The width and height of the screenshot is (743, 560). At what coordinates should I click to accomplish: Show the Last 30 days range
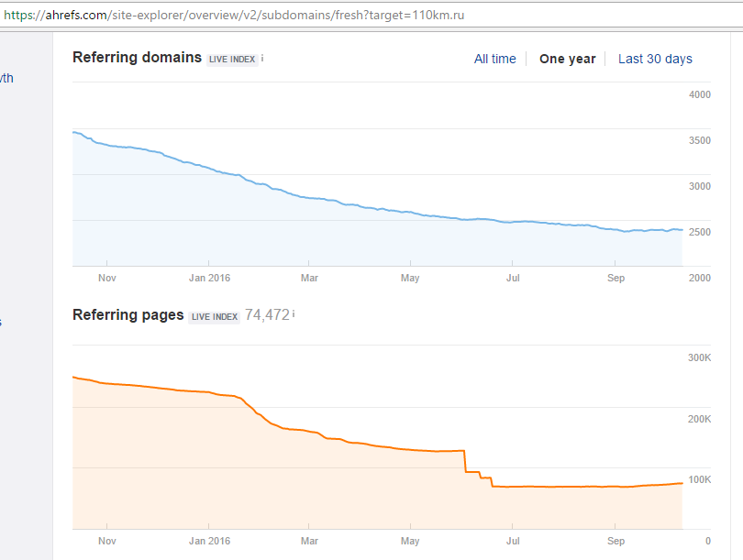click(x=655, y=59)
